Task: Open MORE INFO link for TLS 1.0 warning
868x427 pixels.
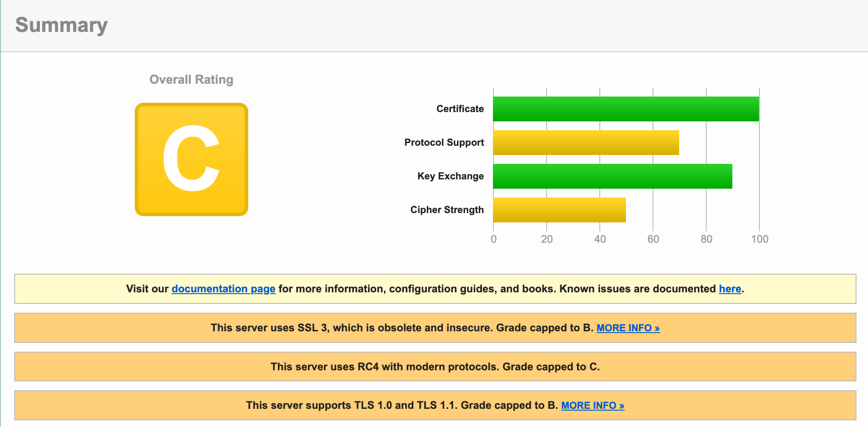Action: coord(593,405)
